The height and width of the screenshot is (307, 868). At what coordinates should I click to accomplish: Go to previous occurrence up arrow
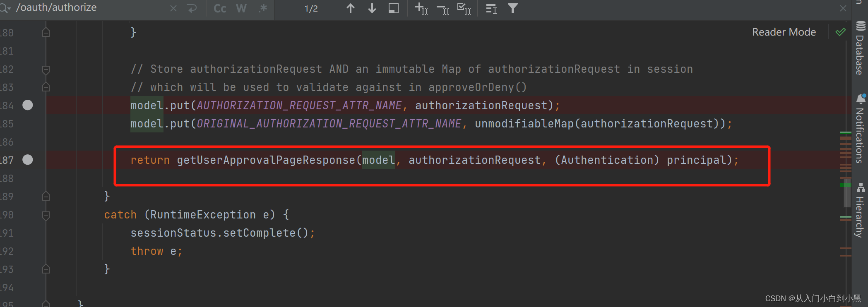[x=351, y=8]
